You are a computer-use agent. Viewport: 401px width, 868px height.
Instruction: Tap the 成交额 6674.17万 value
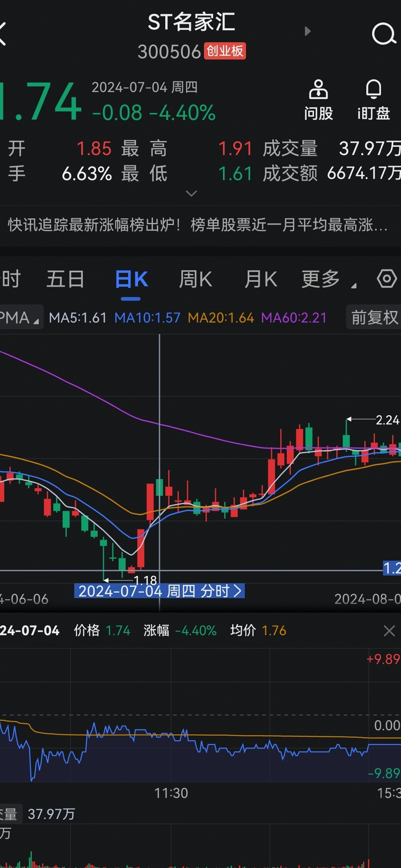pyautogui.click(x=364, y=173)
